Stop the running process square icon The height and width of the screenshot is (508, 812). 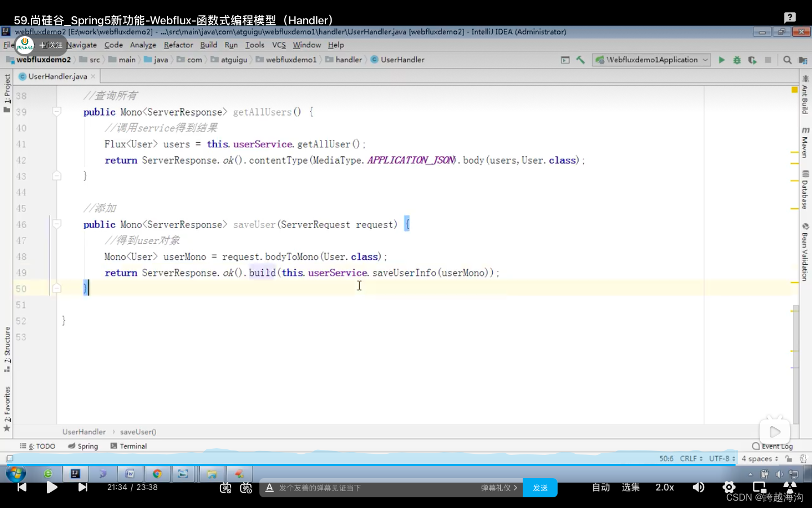(x=767, y=60)
